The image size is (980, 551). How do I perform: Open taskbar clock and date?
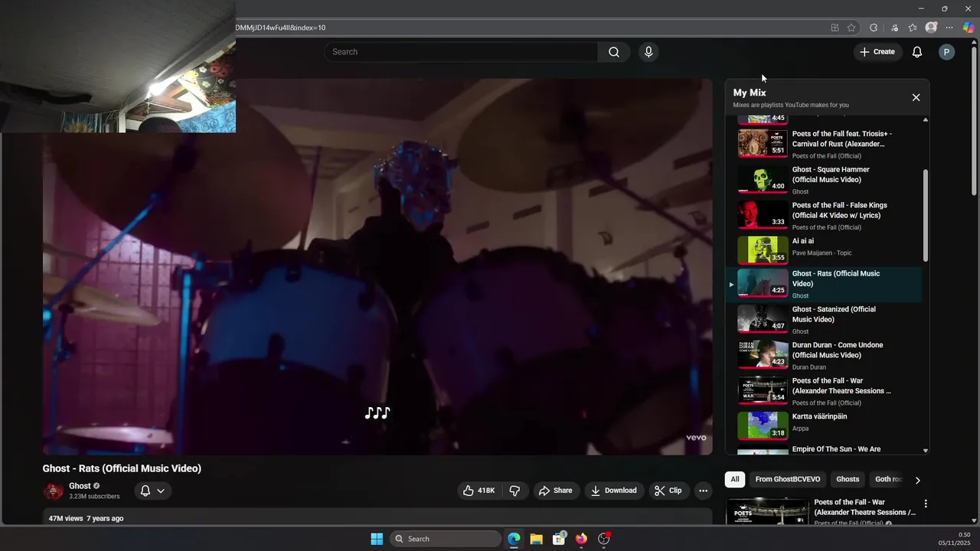(x=955, y=539)
